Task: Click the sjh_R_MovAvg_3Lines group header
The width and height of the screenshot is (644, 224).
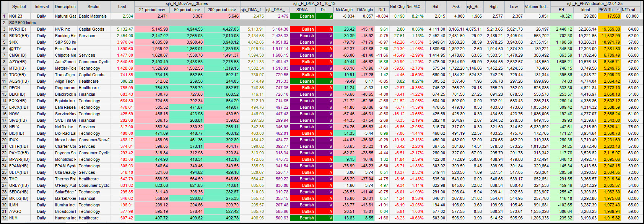Action: point(187,3)
